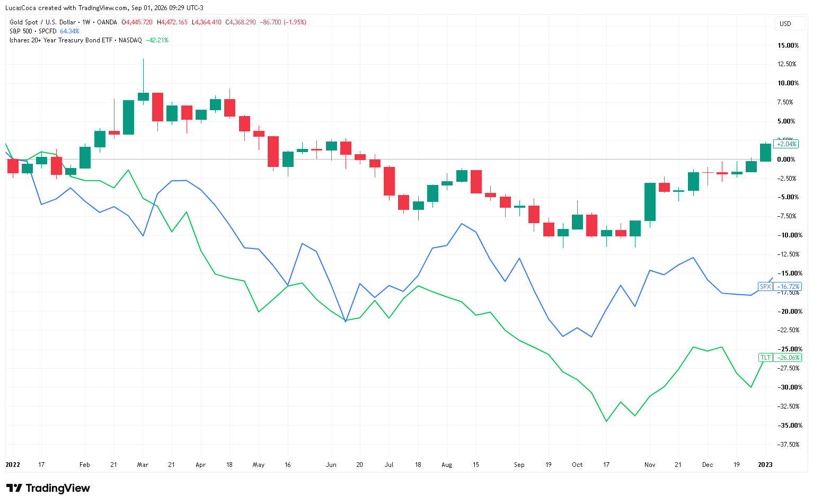Click the 2023 time axis label
The width and height of the screenshot is (813, 504).
(765, 465)
